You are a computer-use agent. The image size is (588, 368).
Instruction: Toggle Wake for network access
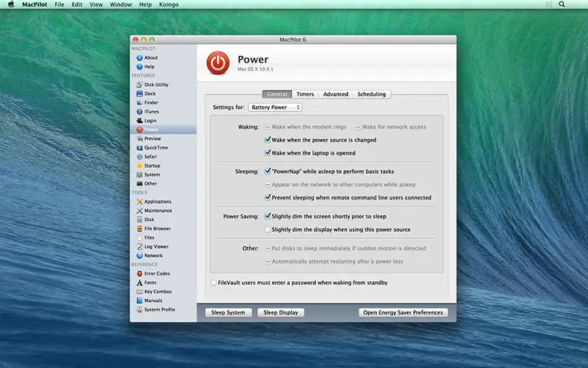[x=358, y=127]
